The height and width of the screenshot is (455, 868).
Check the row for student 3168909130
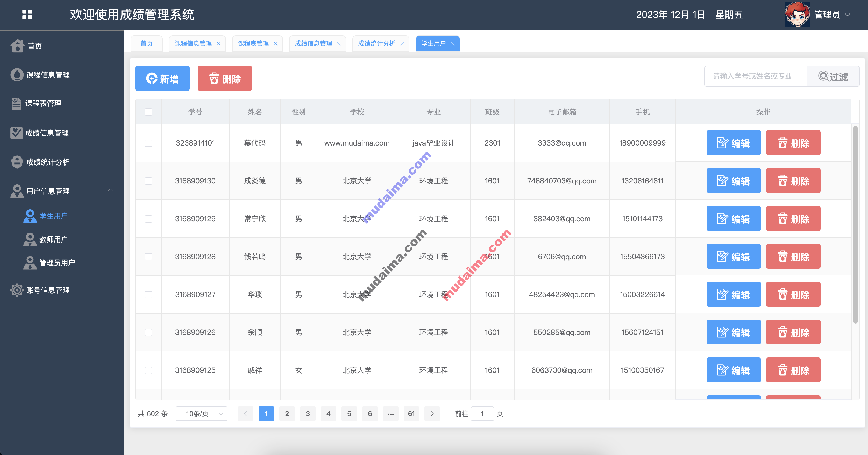[x=148, y=181]
